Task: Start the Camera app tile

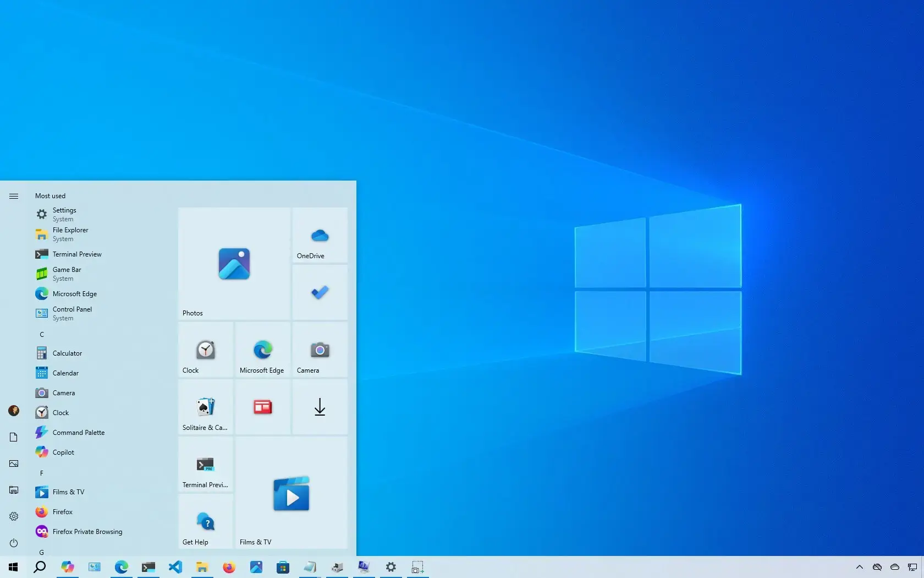Action: (319, 351)
